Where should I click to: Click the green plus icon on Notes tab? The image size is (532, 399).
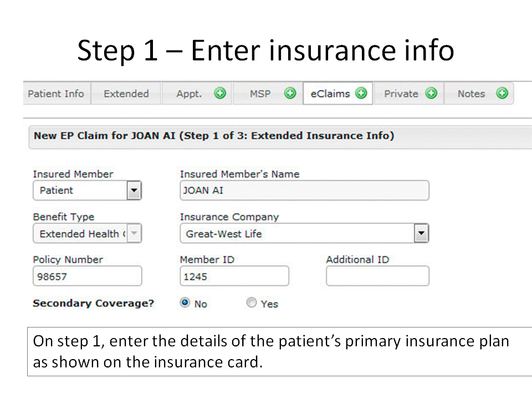[502, 94]
